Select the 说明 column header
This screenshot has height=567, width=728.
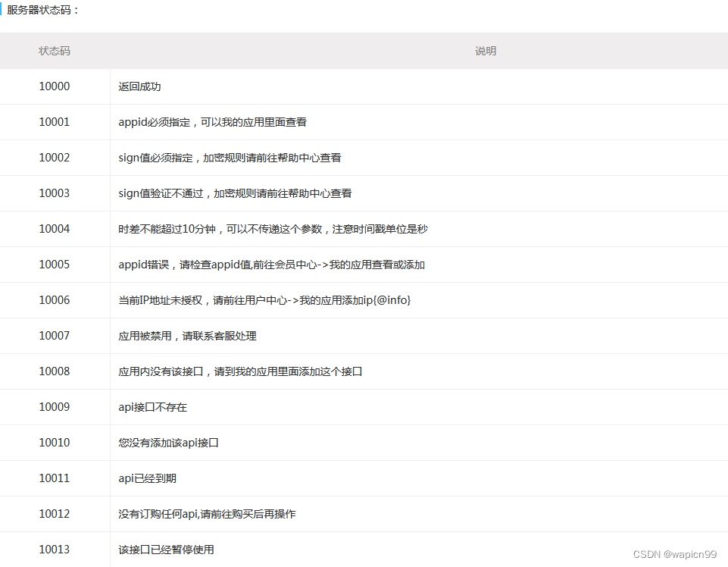tap(485, 50)
